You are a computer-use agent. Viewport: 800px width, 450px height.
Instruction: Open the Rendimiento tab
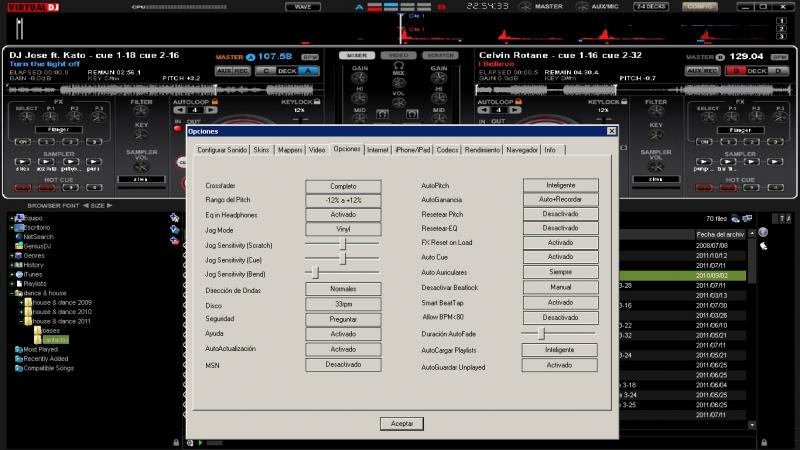click(x=482, y=150)
